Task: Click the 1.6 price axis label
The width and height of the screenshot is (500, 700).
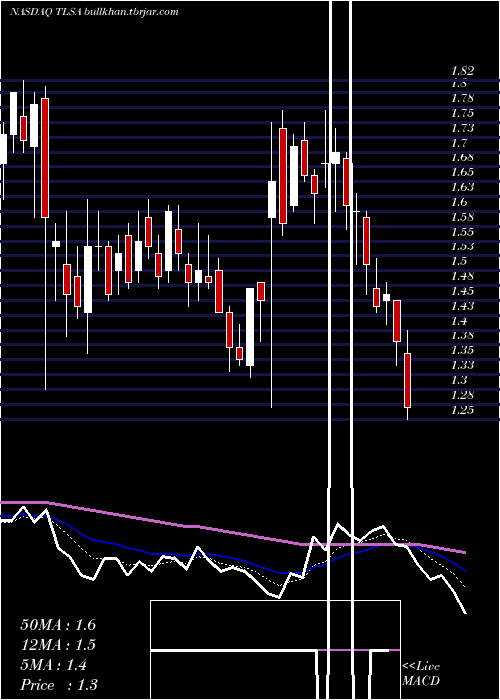Action: [459, 202]
